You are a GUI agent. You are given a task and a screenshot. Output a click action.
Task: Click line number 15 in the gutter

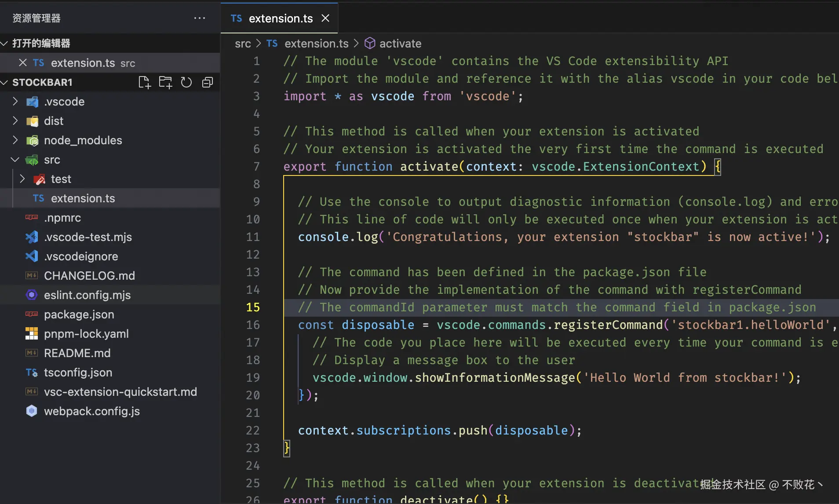point(253,307)
